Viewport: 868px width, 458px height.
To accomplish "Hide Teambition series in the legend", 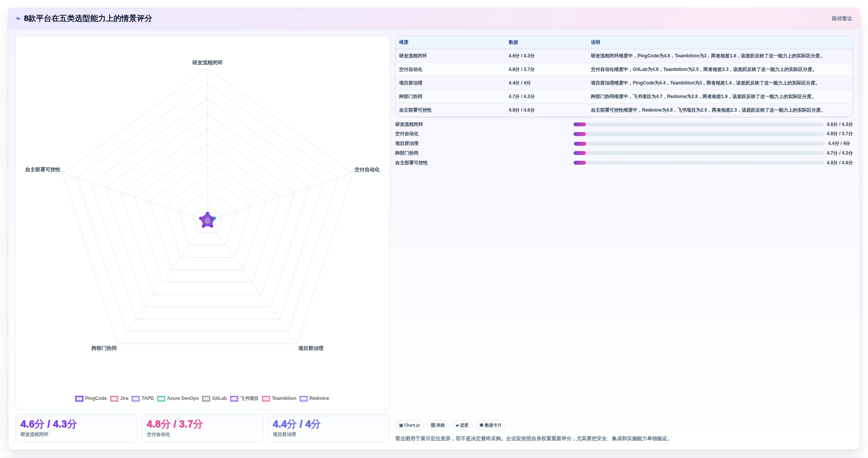I will [x=279, y=398].
